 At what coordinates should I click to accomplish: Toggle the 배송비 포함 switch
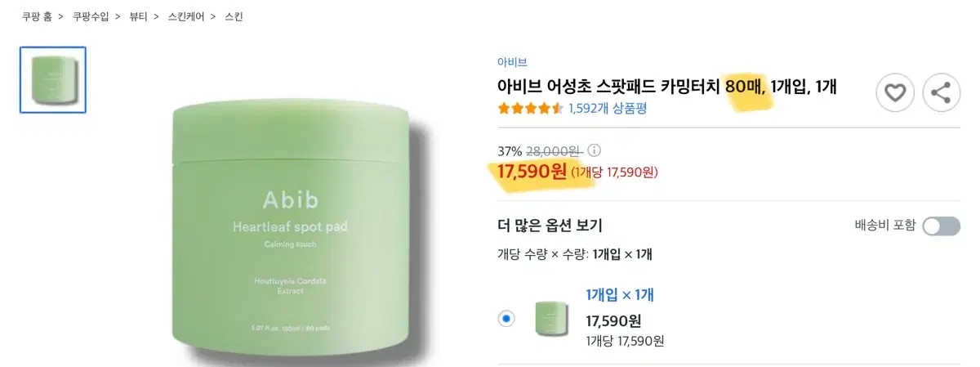click(x=941, y=226)
